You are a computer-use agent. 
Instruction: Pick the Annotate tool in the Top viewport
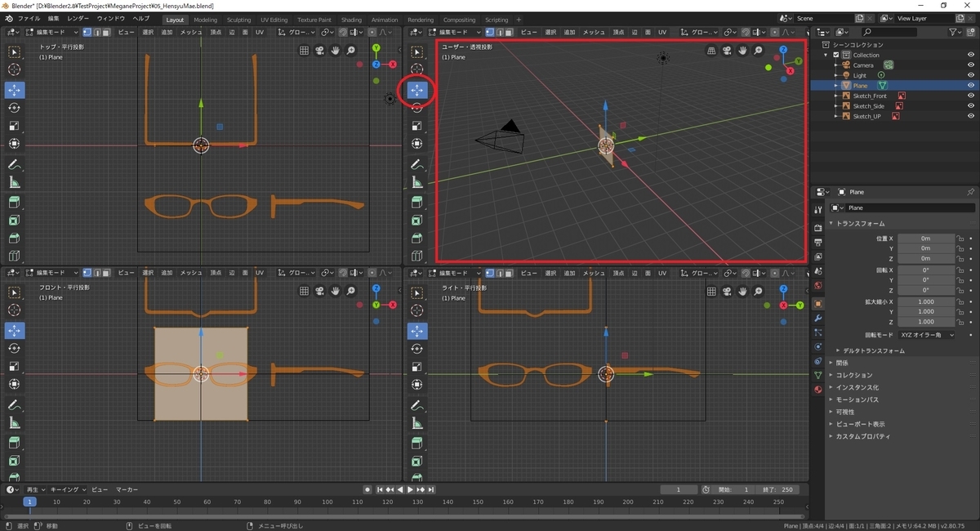point(14,165)
